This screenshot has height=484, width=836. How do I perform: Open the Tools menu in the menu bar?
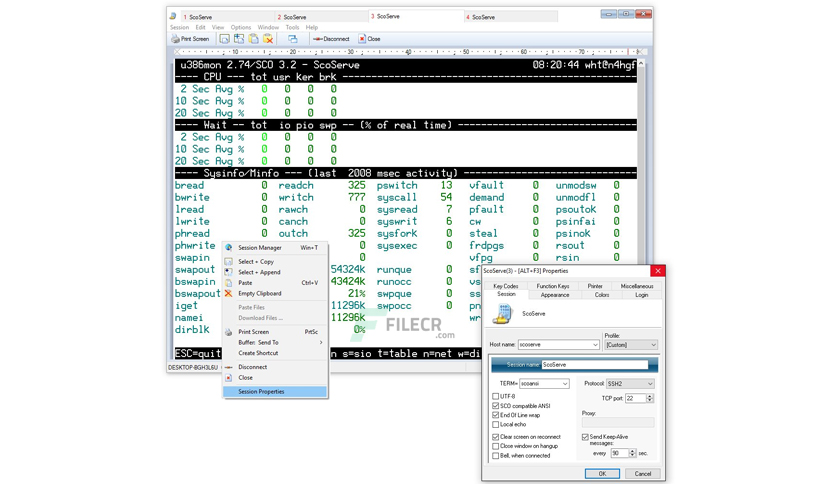[x=292, y=27]
